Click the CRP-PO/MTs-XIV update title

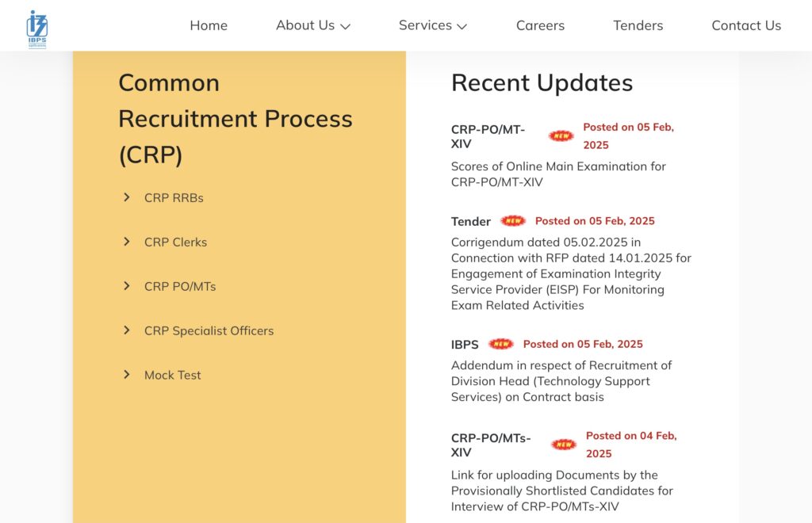[491, 445]
